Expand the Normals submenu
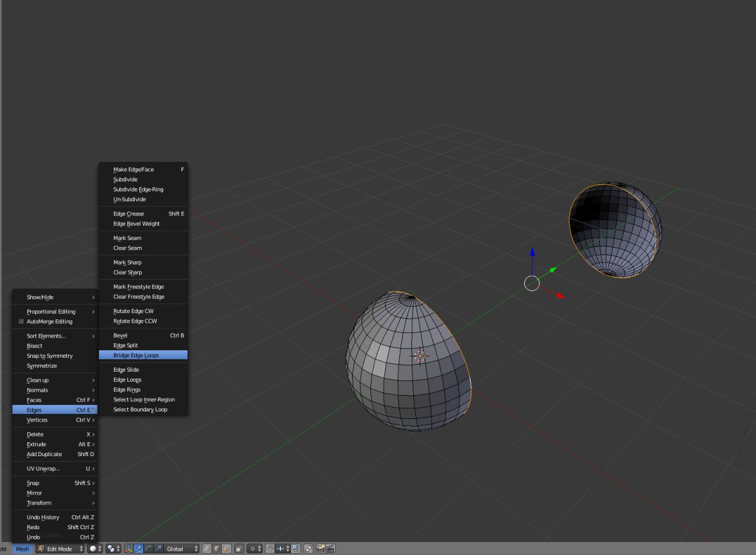Screen dimensions: 756x555 [x=55, y=391]
